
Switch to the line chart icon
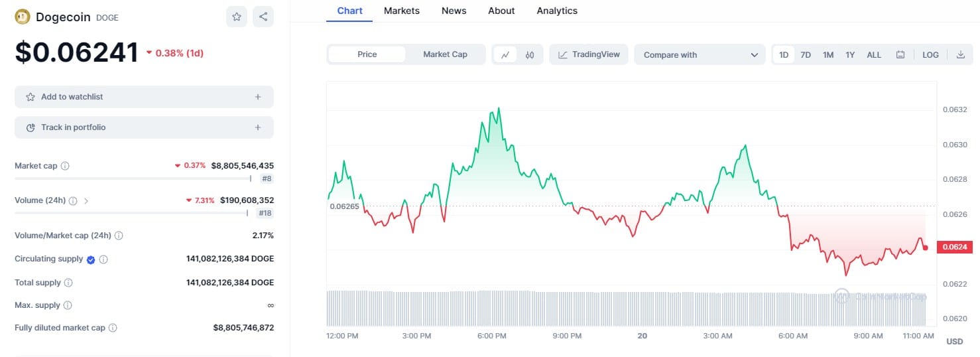[x=505, y=55]
